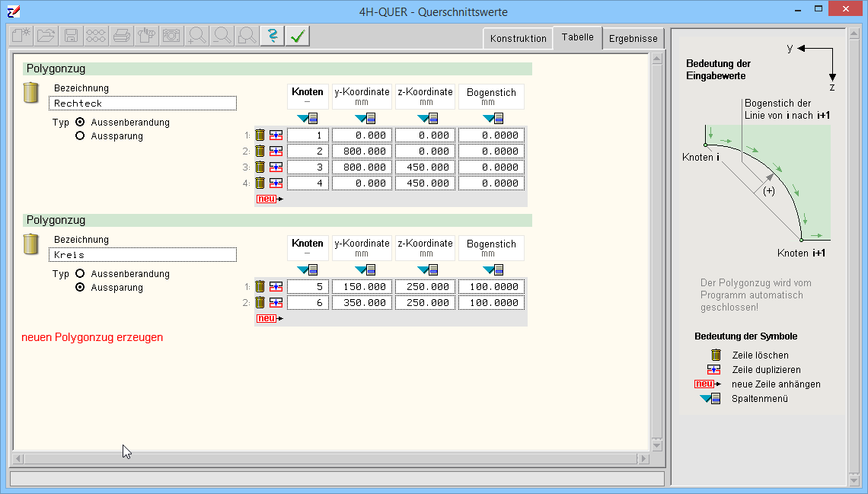This screenshot has width=868, height=494.
Task: Select Aussparung radio button for Kreis
Action: tap(80, 288)
